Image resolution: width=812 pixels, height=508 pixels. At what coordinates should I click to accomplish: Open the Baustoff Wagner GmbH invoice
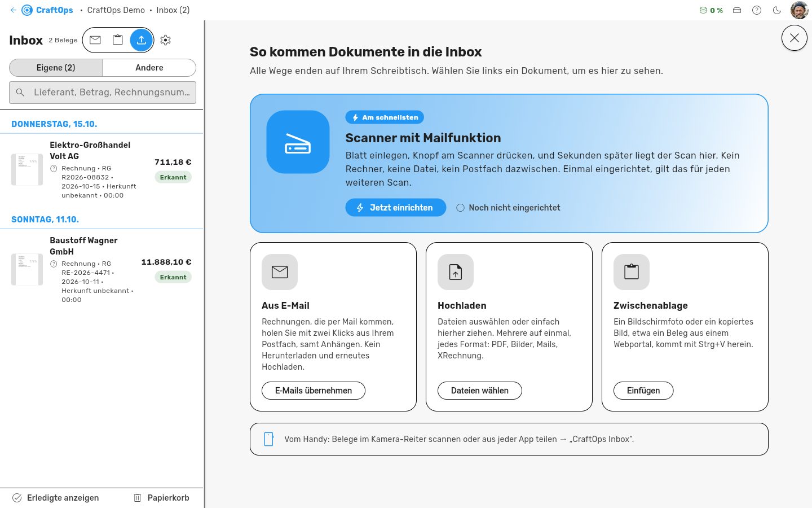pos(101,270)
